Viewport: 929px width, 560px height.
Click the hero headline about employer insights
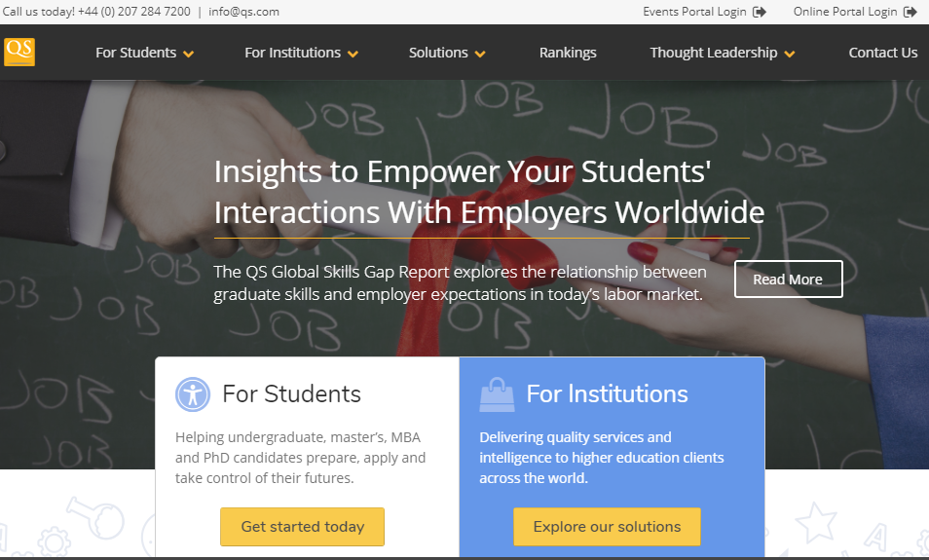(x=489, y=192)
